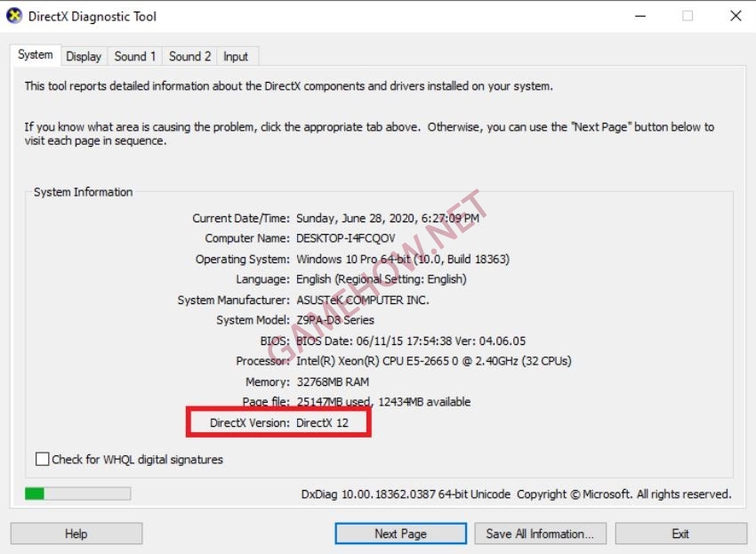Enable Check for WHQL digital signatures
Screen dimensions: 756x554
point(43,460)
